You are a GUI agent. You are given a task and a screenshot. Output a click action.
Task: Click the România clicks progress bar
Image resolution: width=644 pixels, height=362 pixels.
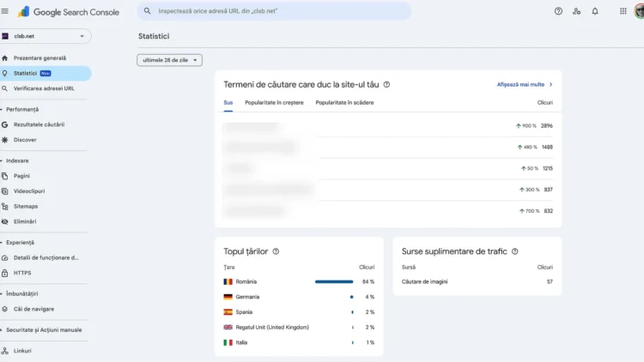pos(334,281)
